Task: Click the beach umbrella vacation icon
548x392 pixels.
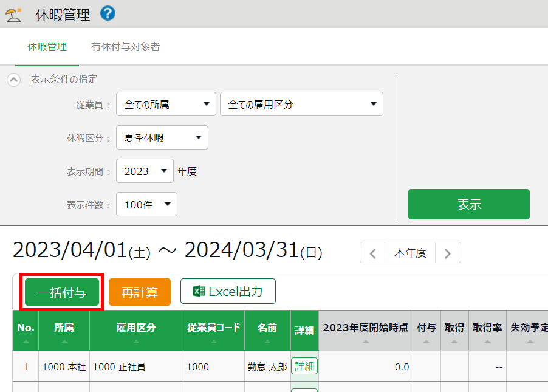Action: point(13,15)
